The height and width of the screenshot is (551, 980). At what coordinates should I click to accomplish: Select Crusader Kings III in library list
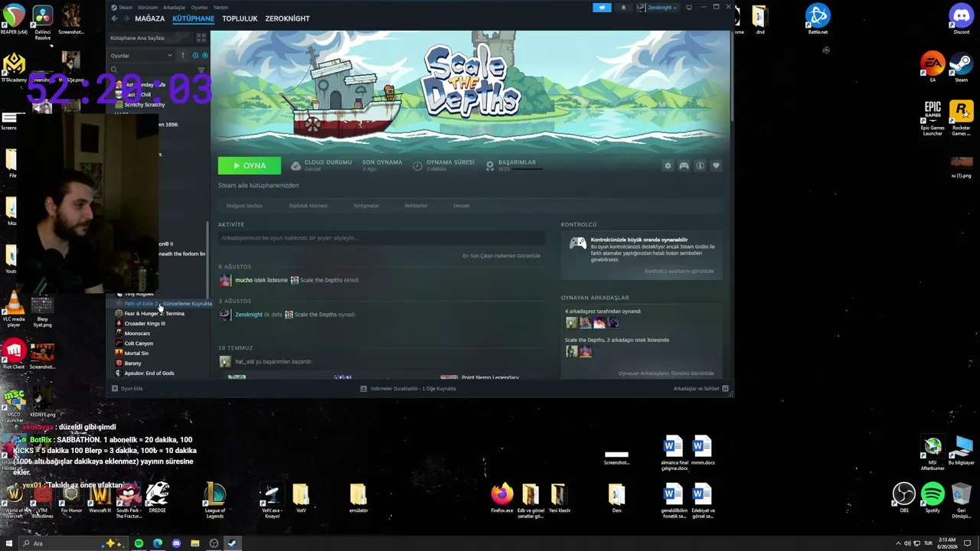[145, 324]
